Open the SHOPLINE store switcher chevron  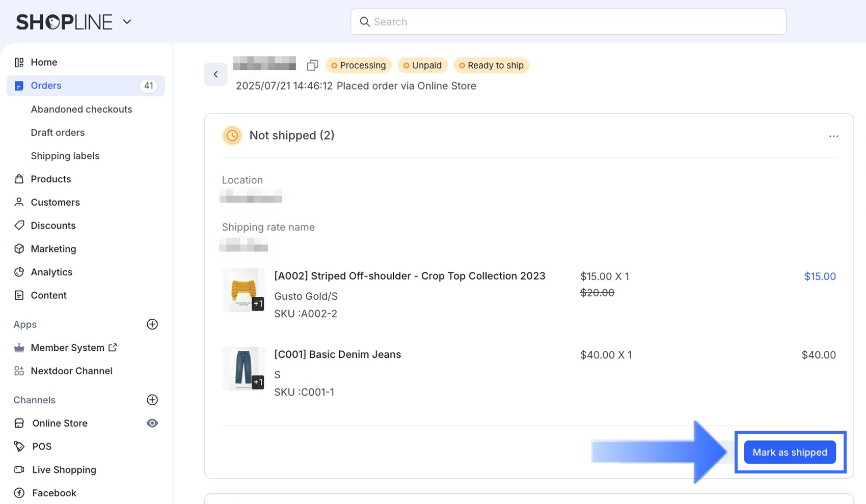pos(127,21)
